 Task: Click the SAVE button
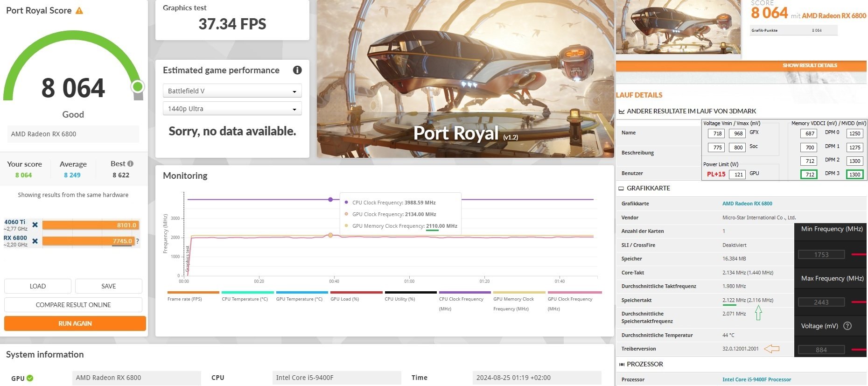109,286
